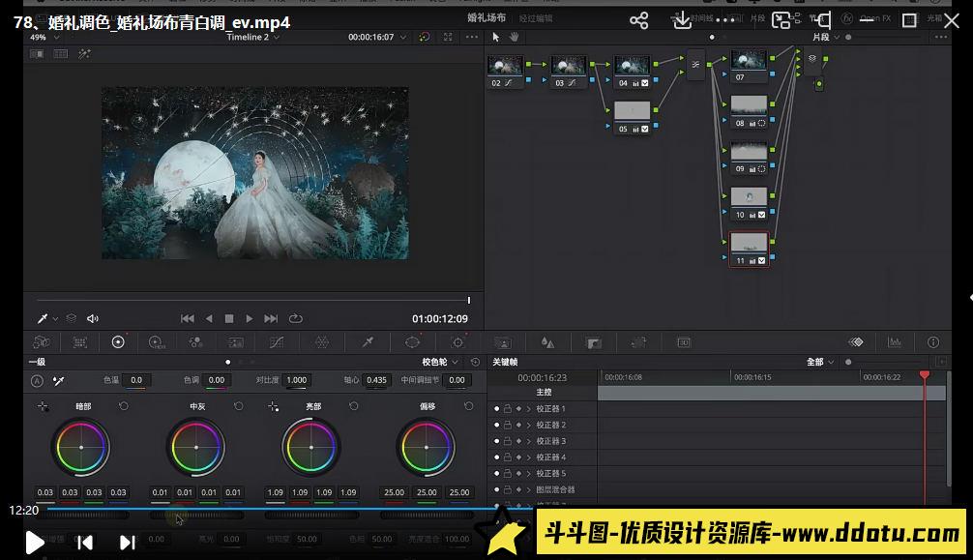Toggle auto keyframe diamond for 图层混合器
The image size is (973, 560).
click(518, 489)
